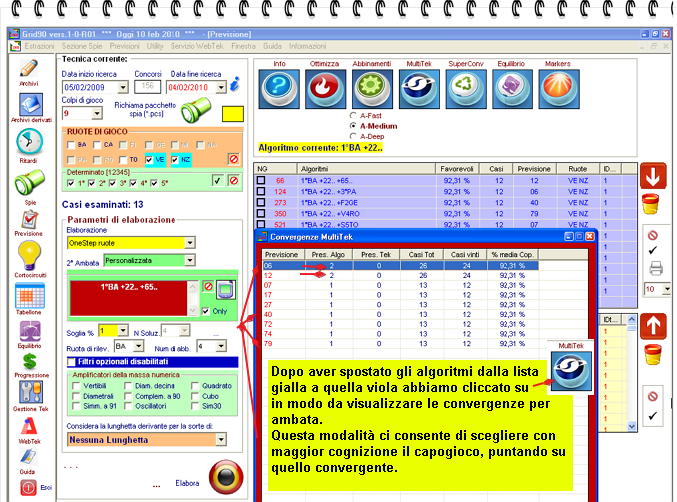This screenshot has height=502, width=677.
Task: Toggle the BA wheel checkbox
Action: (71, 145)
